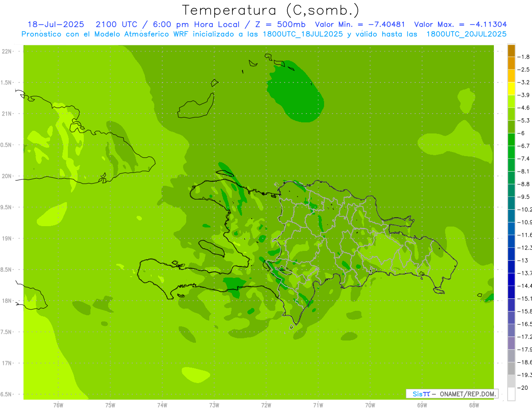Click the 69W longitude axis label
Viewport: 532px width, 411px height.
(x=422, y=405)
